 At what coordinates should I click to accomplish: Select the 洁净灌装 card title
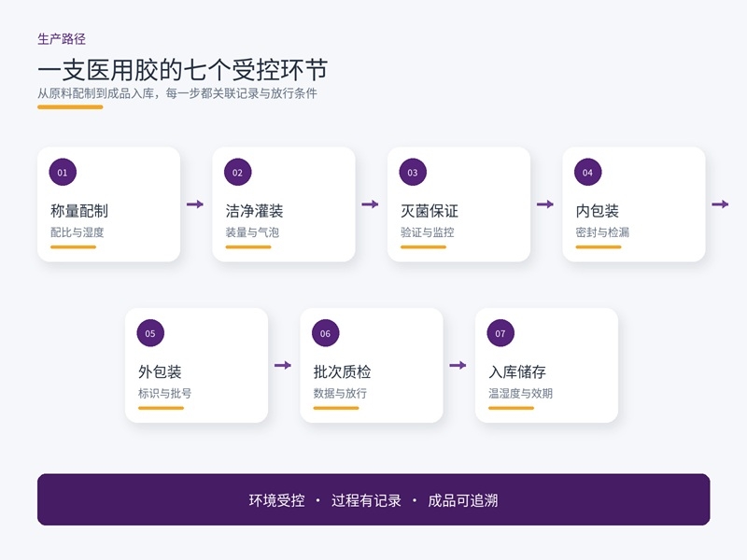[254, 211]
